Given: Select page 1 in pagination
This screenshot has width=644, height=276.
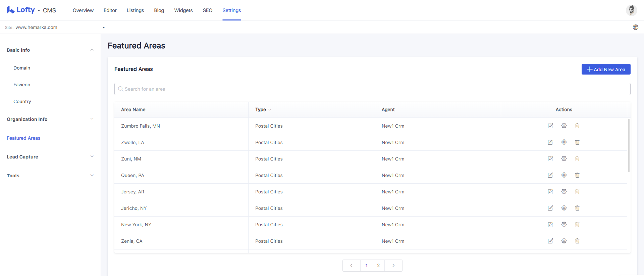Looking at the screenshot, I should tap(367, 266).
